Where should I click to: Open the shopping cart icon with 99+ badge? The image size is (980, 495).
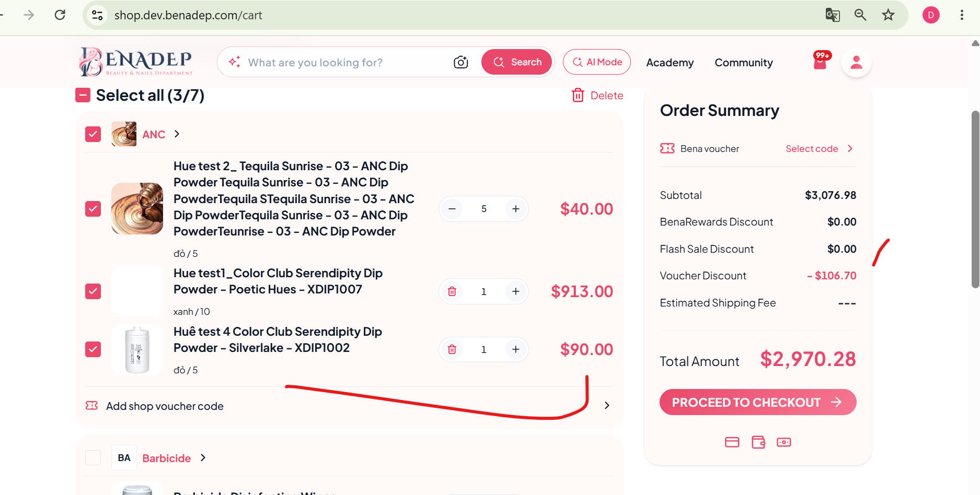coord(821,62)
